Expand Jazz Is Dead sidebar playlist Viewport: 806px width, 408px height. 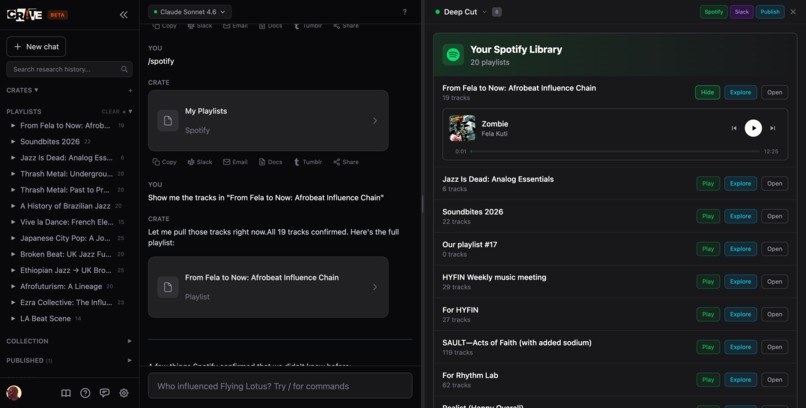(13, 158)
